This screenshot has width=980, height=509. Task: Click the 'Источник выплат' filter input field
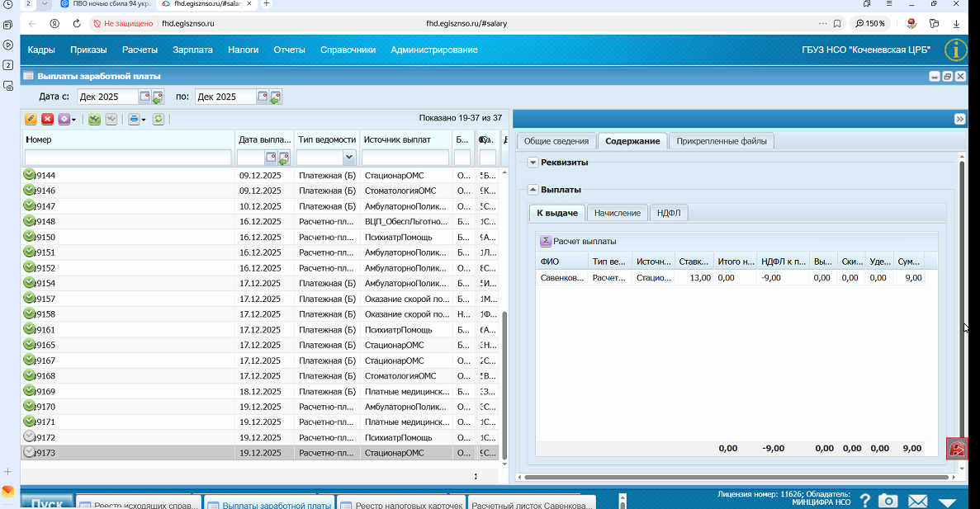[405, 158]
